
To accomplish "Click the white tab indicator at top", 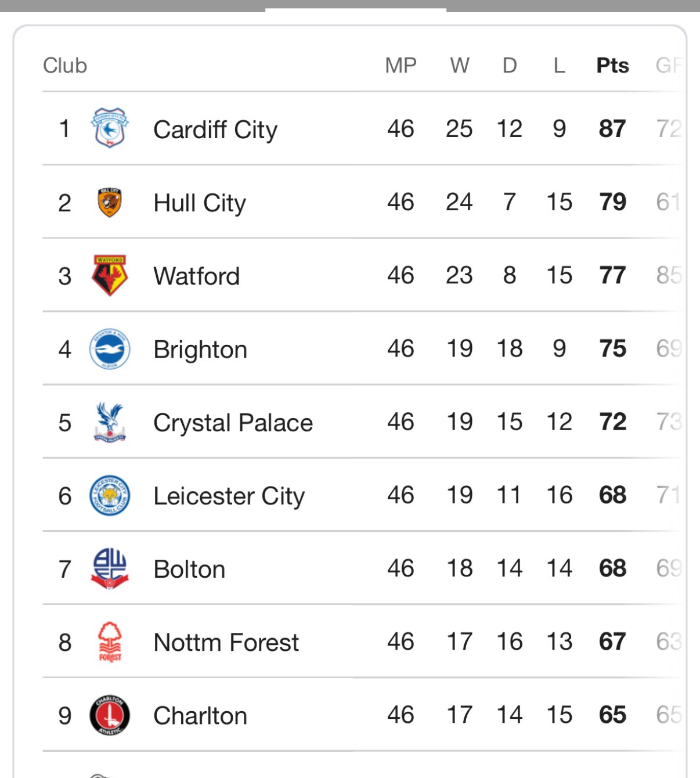I will [x=356, y=10].
